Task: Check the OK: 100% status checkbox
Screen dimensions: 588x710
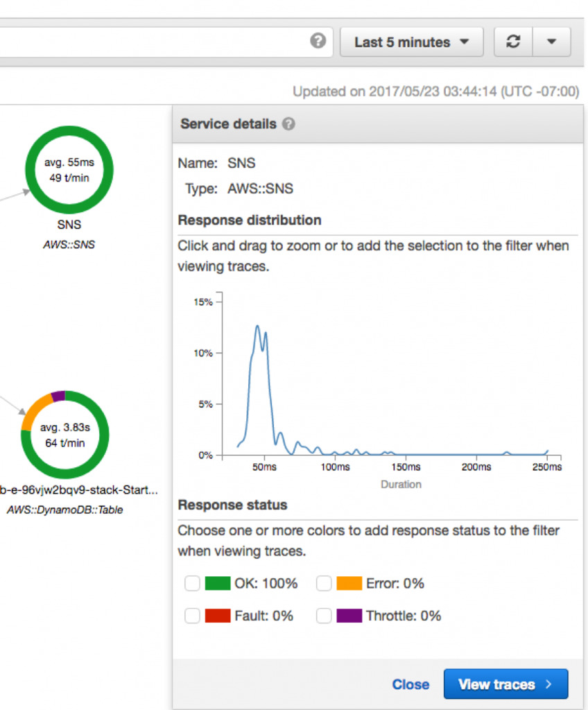Action: tap(192, 583)
